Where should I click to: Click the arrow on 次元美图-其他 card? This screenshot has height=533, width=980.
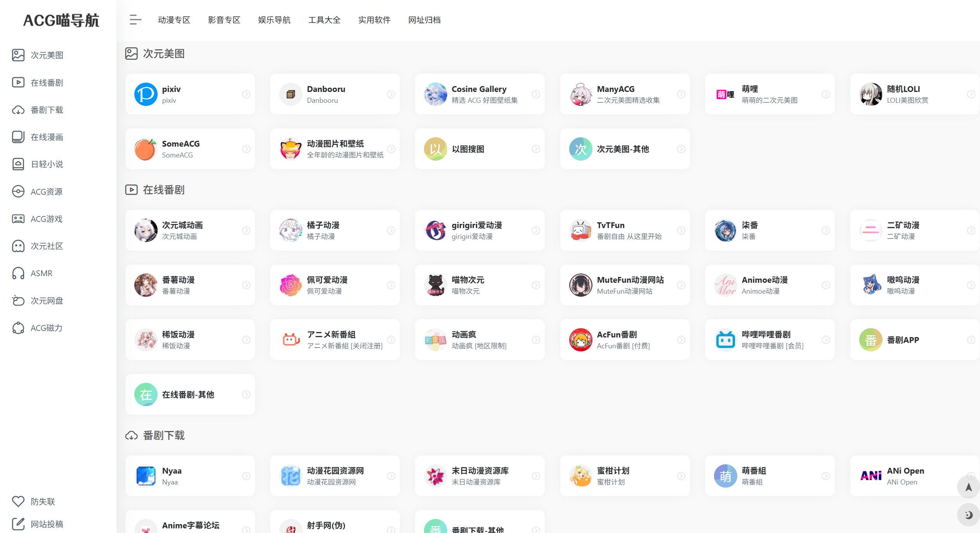(681, 149)
